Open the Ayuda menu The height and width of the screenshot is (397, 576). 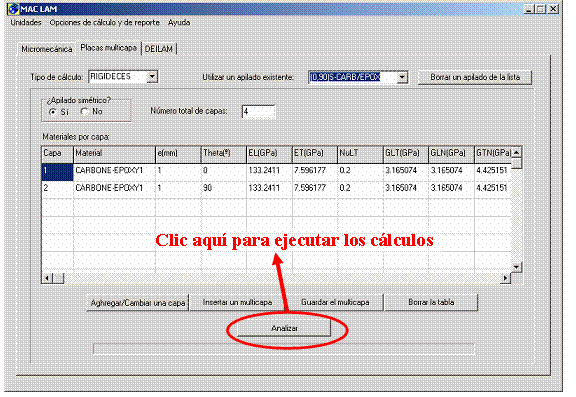click(x=179, y=22)
